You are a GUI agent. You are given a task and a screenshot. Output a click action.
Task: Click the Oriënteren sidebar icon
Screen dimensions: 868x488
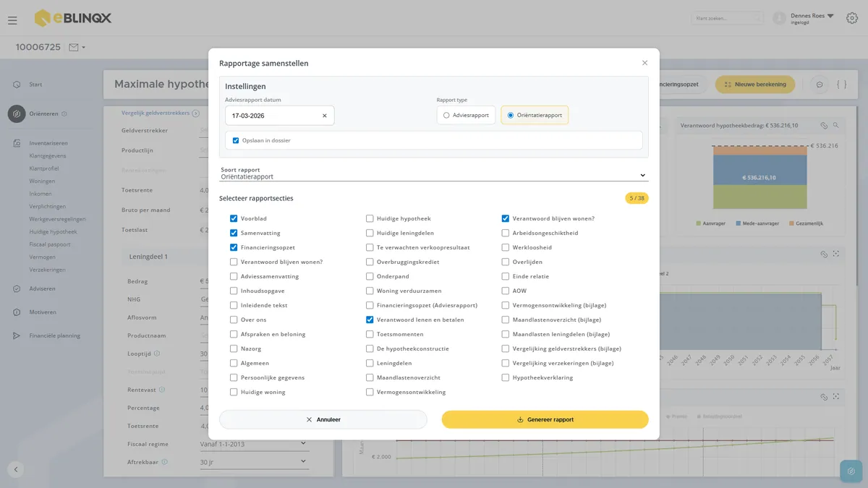click(17, 114)
